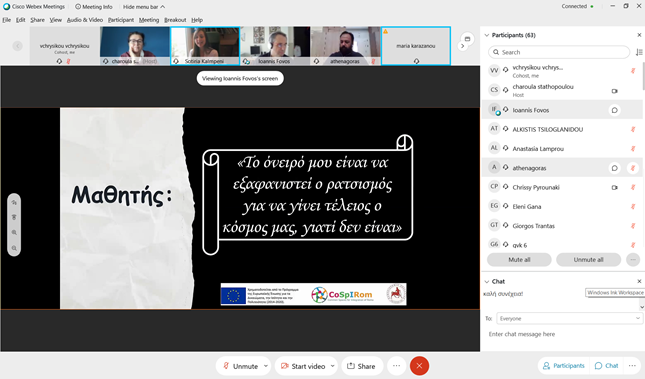Image resolution: width=645 pixels, height=379 pixels.
Task: Start video from the control bar
Action: (x=303, y=366)
